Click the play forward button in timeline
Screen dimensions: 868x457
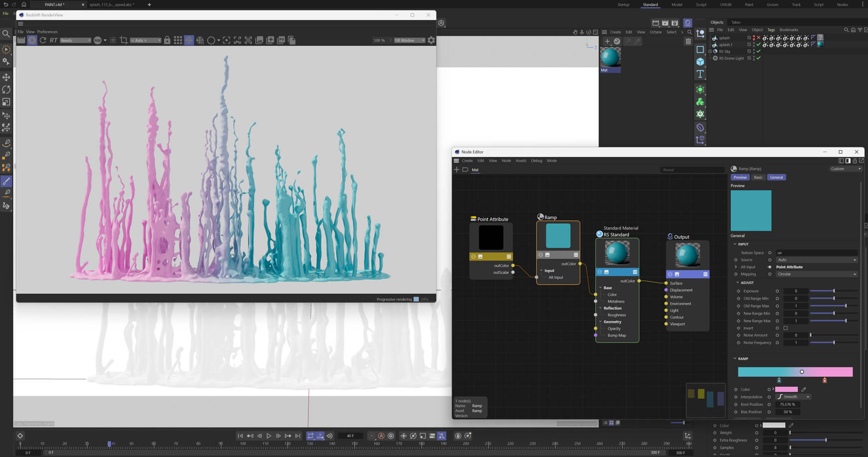269,436
